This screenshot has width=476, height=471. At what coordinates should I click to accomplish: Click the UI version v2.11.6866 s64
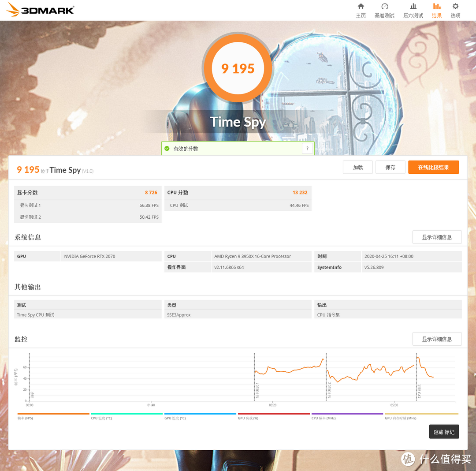tap(229, 268)
